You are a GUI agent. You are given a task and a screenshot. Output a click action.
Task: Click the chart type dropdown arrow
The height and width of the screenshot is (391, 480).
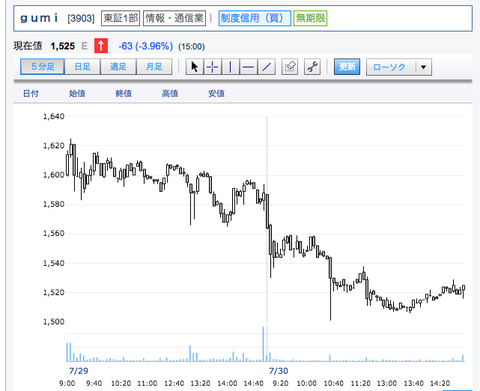(x=424, y=67)
